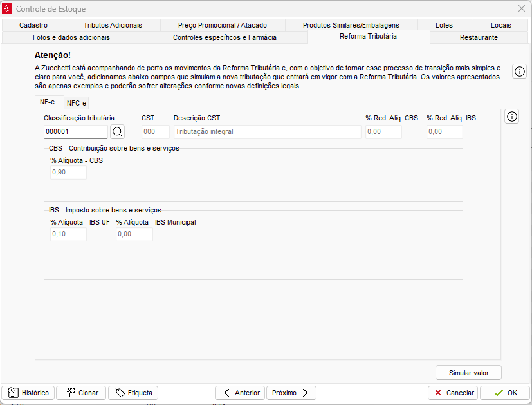532x405 pixels.
Task: Open Histórico using the bottom-left button
Action: point(28,393)
